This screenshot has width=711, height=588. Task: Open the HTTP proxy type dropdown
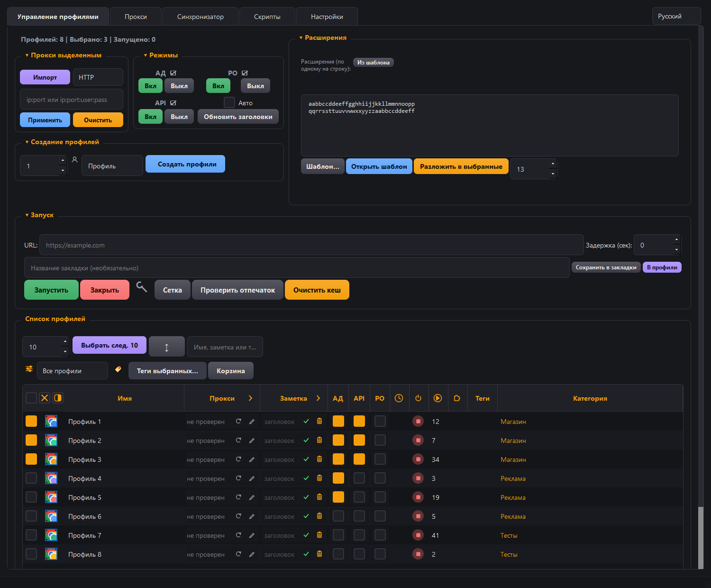(x=98, y=77)
